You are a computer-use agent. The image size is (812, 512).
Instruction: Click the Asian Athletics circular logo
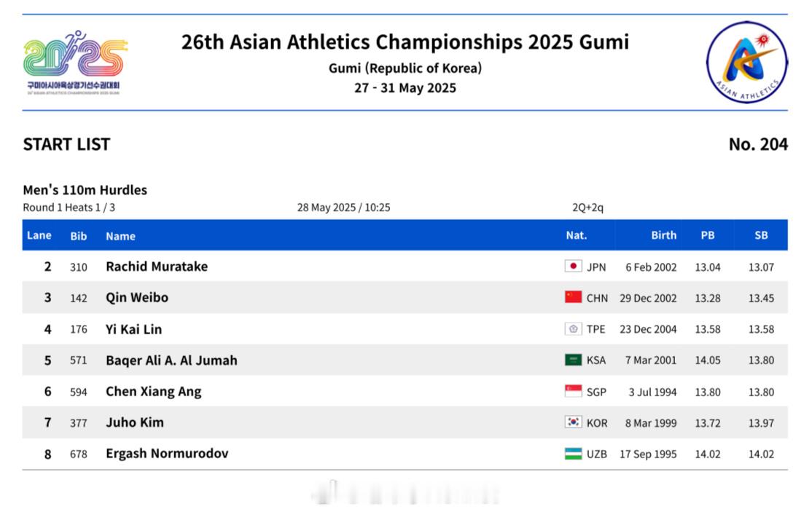pos(746,63)
